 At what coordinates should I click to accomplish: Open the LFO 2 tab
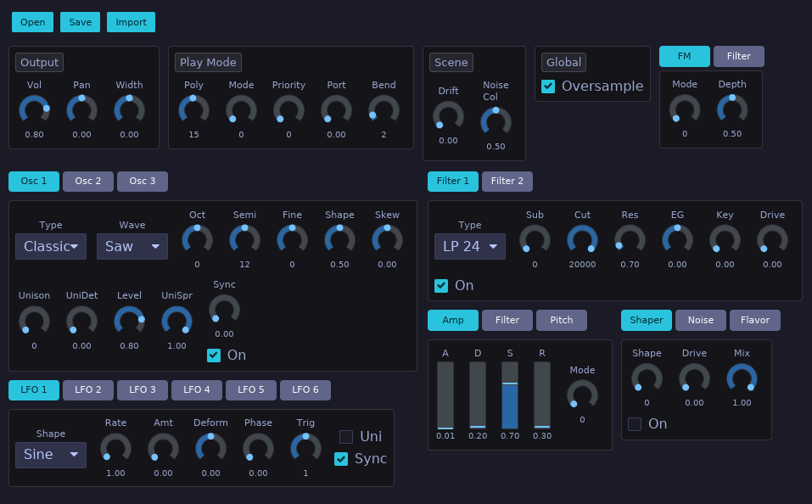[88, 390]
